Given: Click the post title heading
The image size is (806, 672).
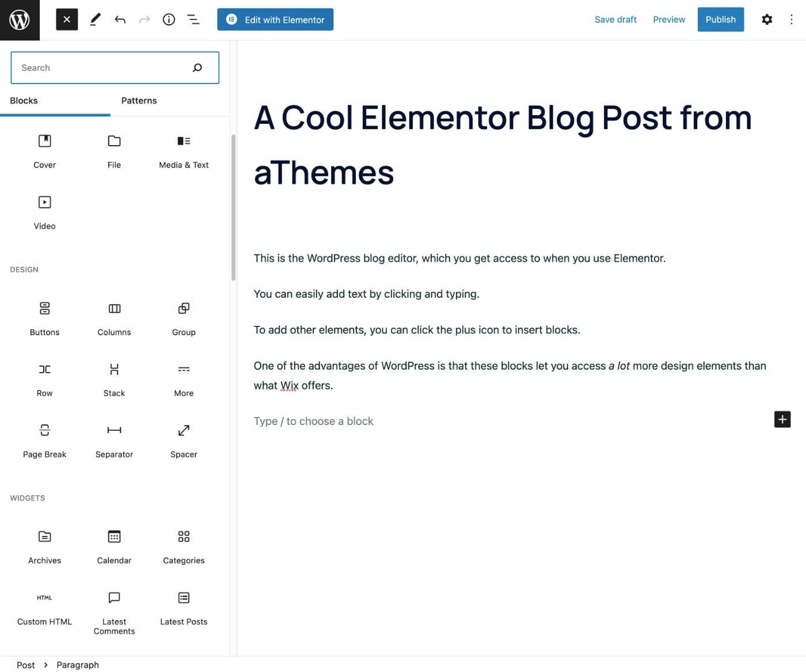Looking at the screenshot, I should coord(503,145).
